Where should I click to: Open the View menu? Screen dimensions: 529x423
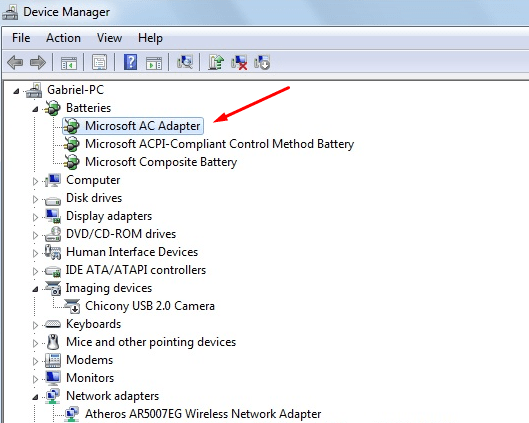pyautogui.click(x=109, y=38)
